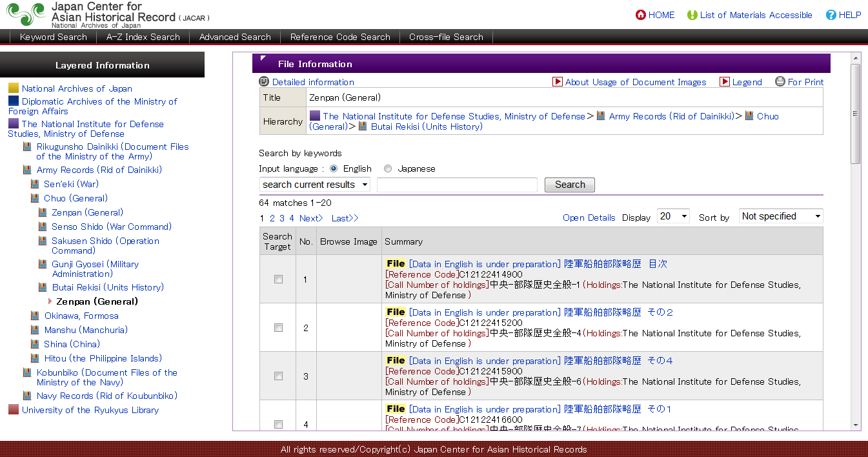Tick the search target checkbox for result 4

[x=278, y=424]
